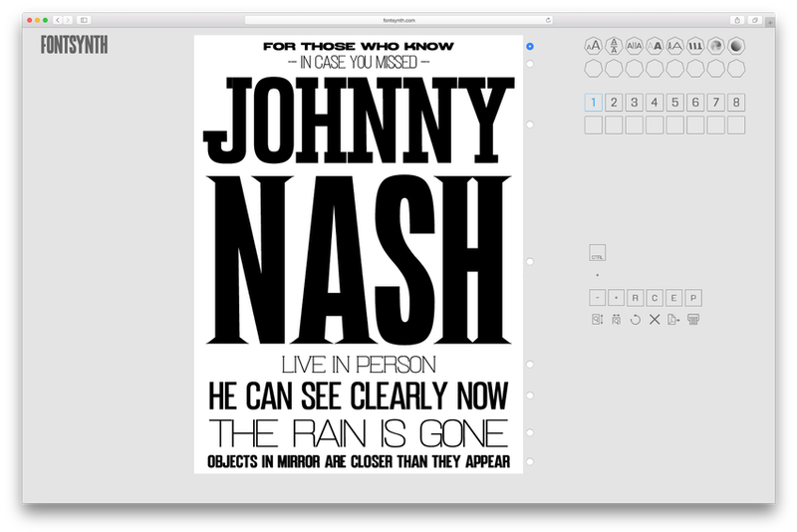Image resolution: width=797 pixels, height=532 pixels.
Task: Click the circular reset arrow icon
Action: tap(635, 319)
